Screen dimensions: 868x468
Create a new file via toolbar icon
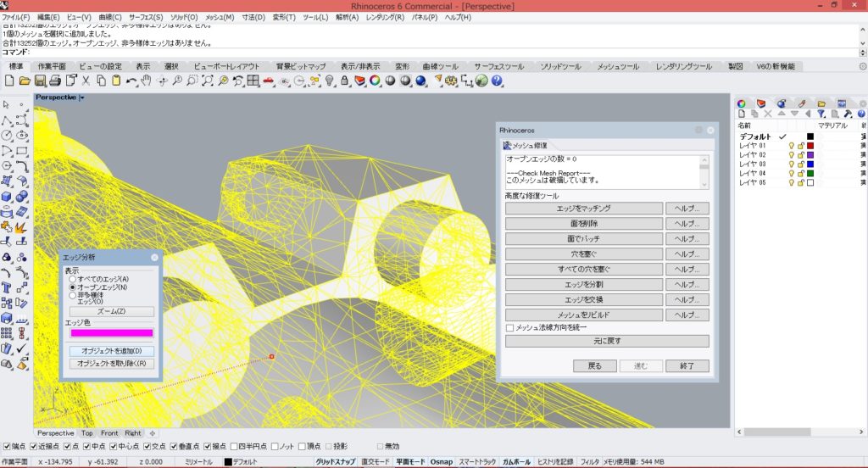(9, 81)
